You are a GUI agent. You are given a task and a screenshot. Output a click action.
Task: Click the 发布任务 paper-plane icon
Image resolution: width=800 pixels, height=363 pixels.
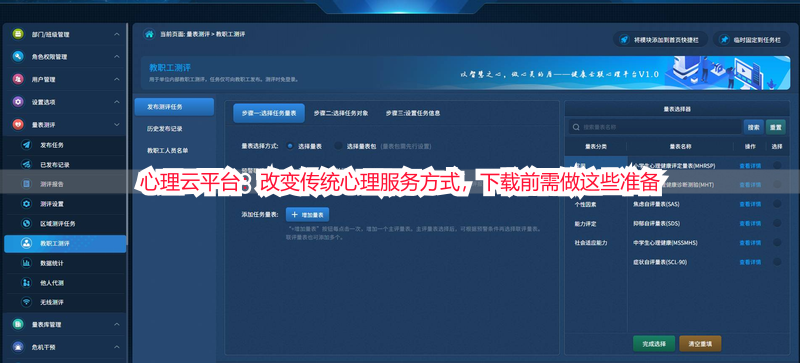[x=27, y=145]
